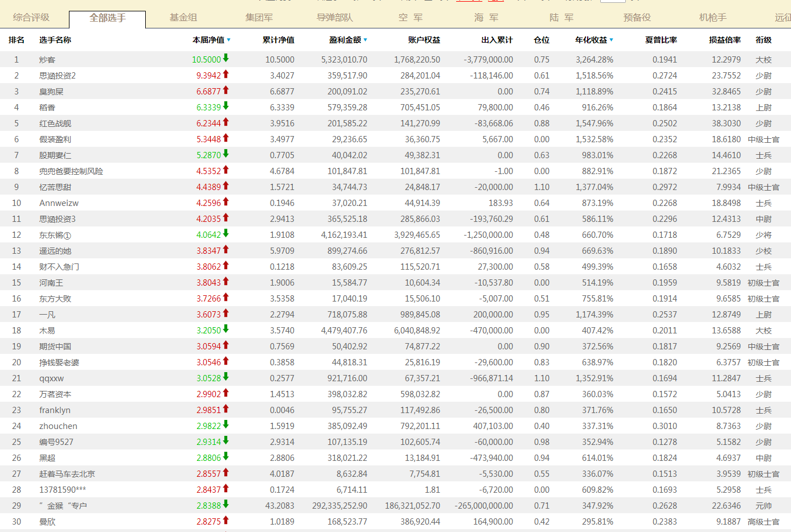Select the 导弹部队 tab
Viewport: 791px width, 532px height.
click(x=335, y=18)
